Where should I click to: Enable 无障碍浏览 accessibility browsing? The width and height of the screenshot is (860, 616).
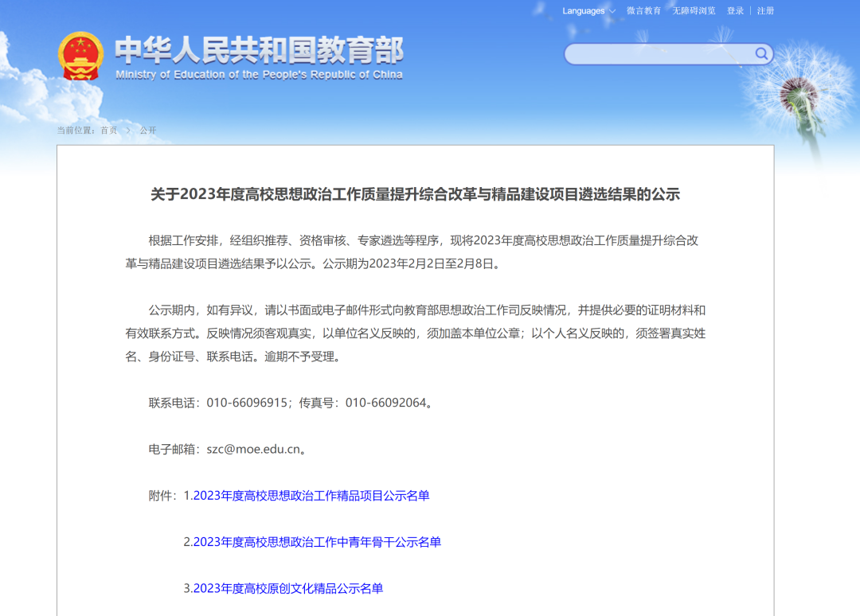pyautogui.click(x=694, y=11)
